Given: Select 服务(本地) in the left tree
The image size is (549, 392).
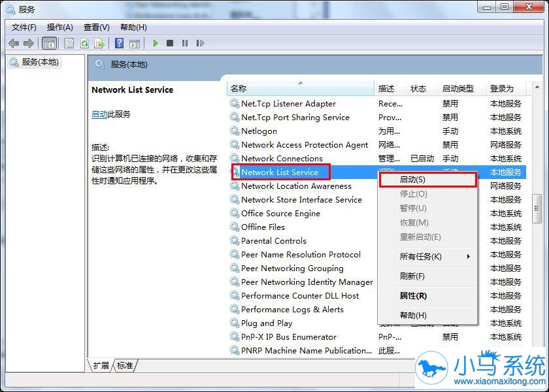Looking at the screenshot, I should point(34,62).
